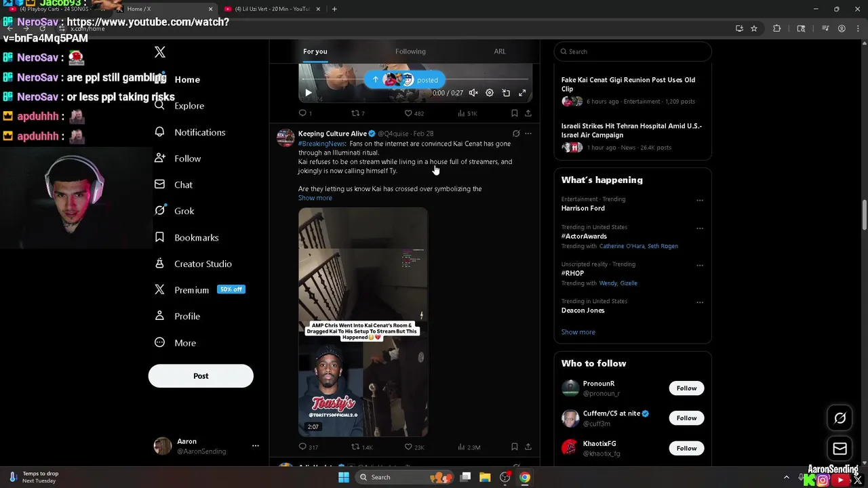The height and width of the screenshot is (488, 868).
Task: Open Premium 50% off item
Action: coord(199,289)
